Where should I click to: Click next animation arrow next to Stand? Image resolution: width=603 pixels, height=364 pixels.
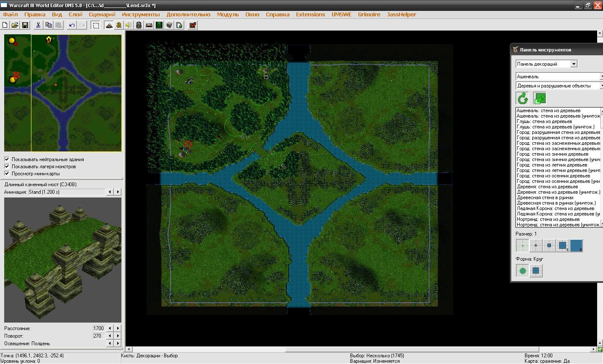tap(118, 192)
